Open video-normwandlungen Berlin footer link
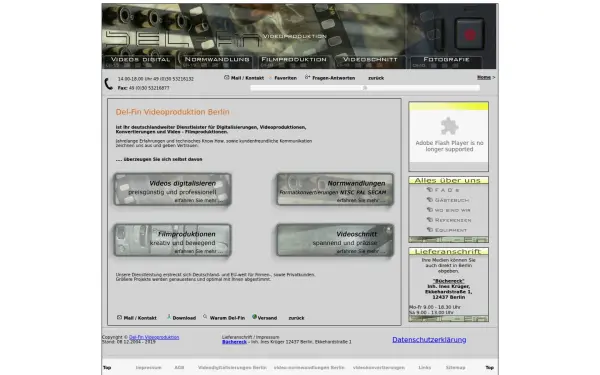The image size is (600, 375). [309, 368]
